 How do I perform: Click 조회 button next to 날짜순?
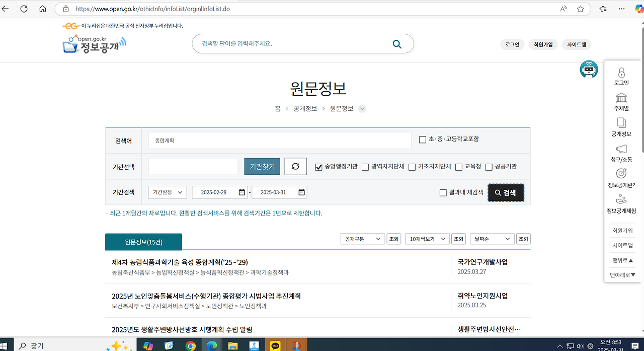524,239
